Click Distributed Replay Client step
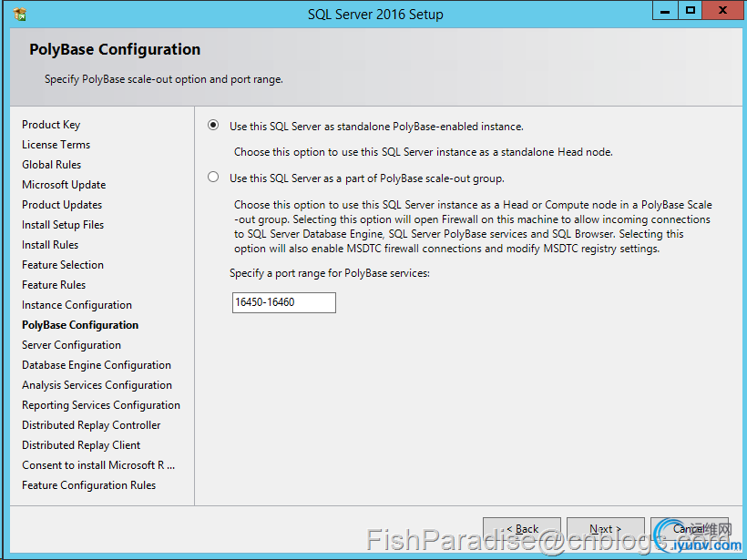 (x=81, y=444)
